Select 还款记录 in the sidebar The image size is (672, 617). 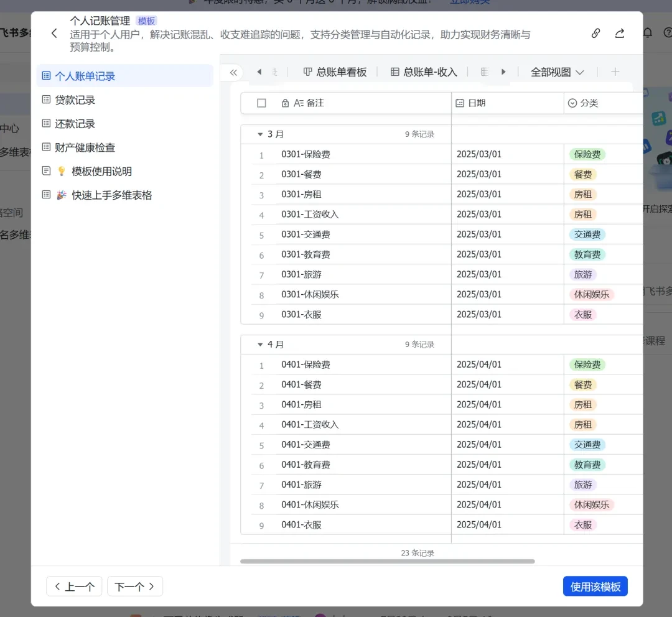coord(124,123)
